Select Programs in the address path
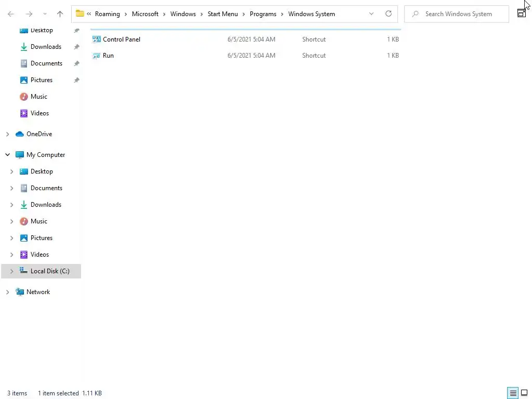532x399 pixels. (x=263, y=14)
